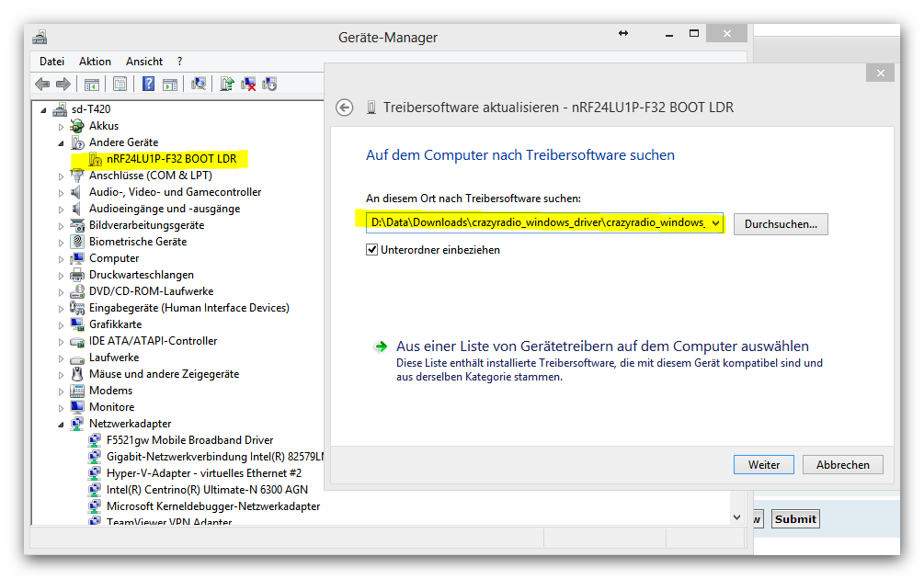924x579 pixels.
Task: Open the Ansicht menu
Action: coord(144,62)
